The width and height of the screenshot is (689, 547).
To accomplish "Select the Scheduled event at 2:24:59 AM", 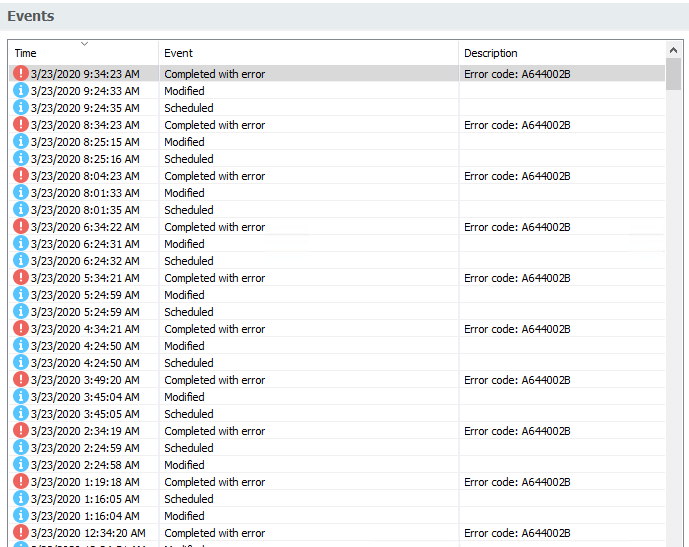I will point(189,448).
